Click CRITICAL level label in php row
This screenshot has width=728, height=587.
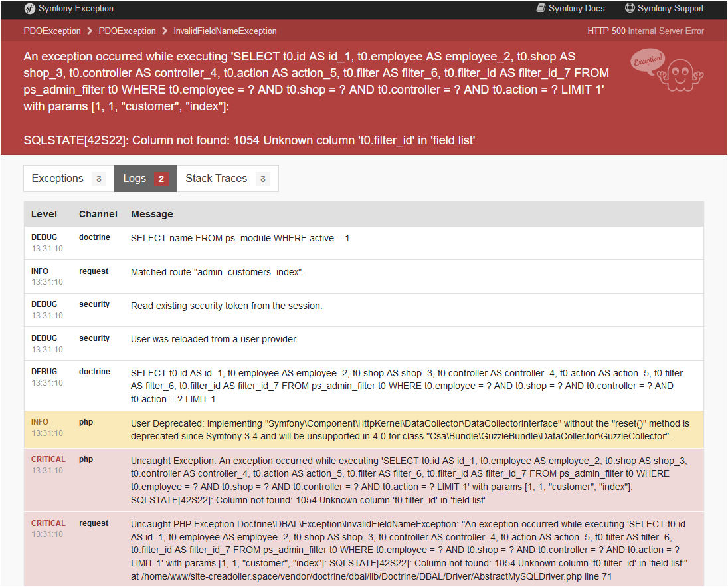48,459
